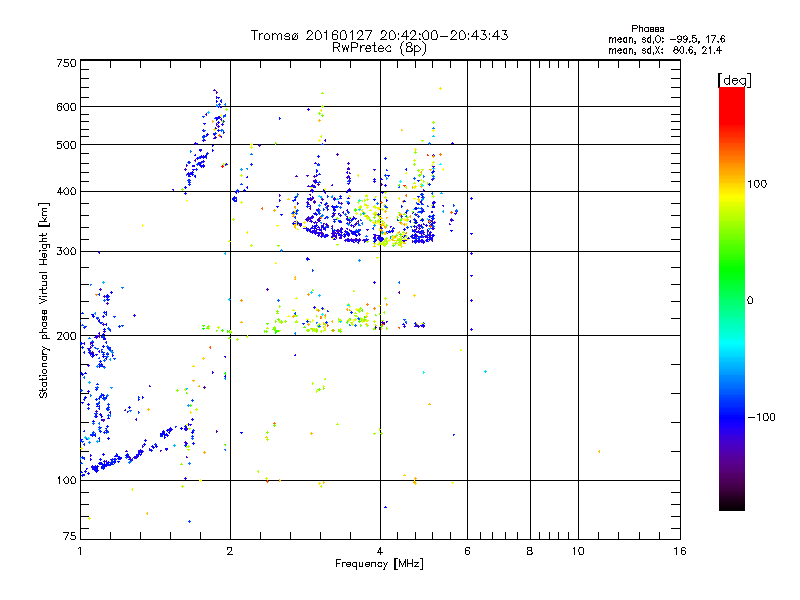
Task: Click the phase colorbar gradient
Action: point(732,299)
